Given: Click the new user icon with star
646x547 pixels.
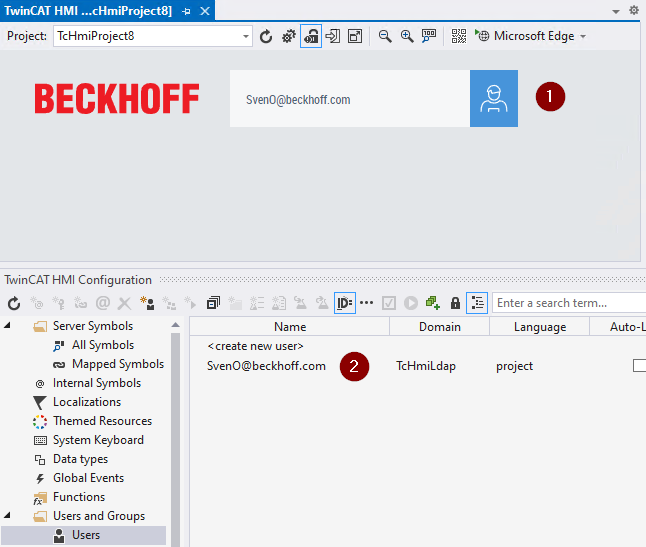Looking at the screenshot, I should (x=147, y=304).
